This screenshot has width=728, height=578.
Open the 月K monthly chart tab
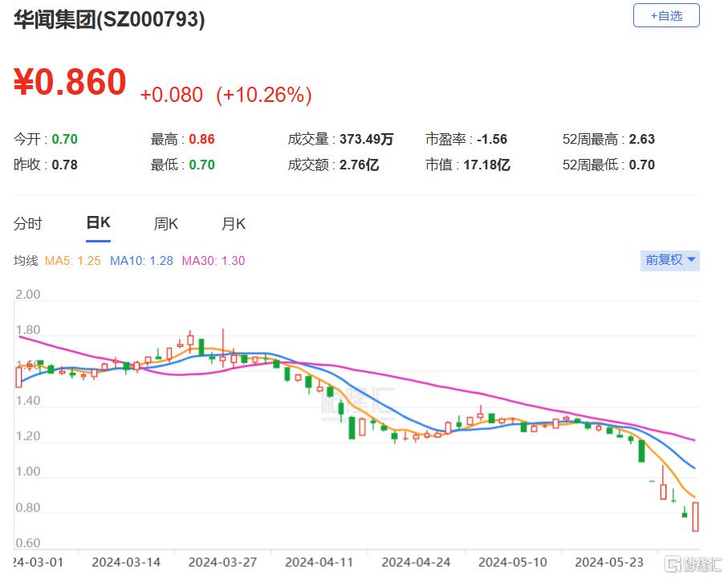(234, 224)
